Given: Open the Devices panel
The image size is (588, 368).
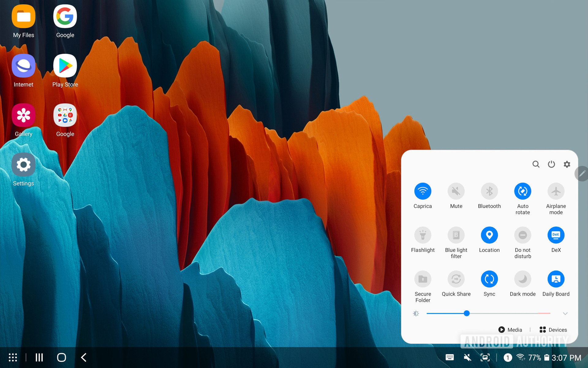Looking at the screenshot, I should coord(553,330).
